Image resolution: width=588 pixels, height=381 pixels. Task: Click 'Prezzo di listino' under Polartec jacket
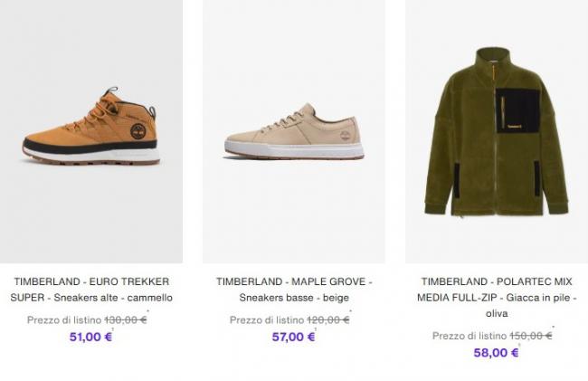469,336
